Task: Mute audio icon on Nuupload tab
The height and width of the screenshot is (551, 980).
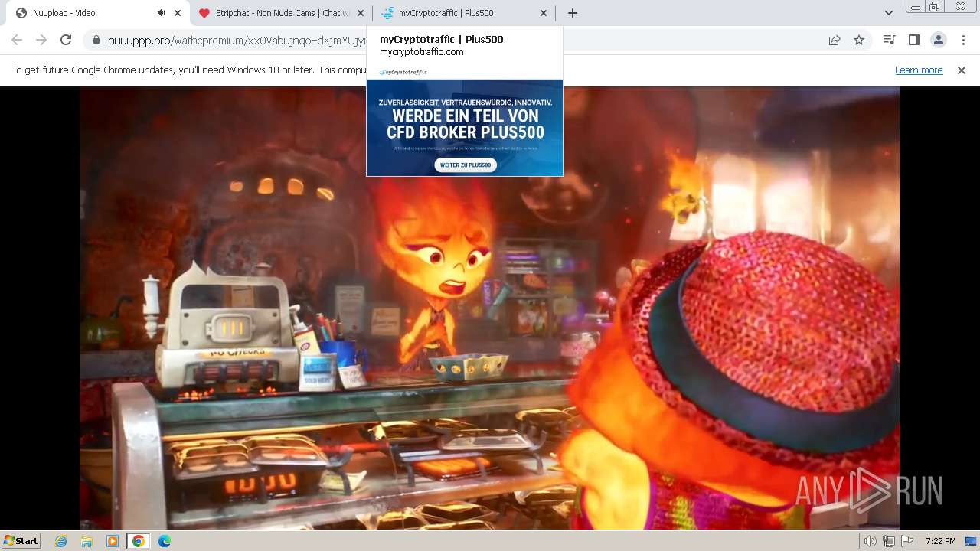Action: [161, 13]
